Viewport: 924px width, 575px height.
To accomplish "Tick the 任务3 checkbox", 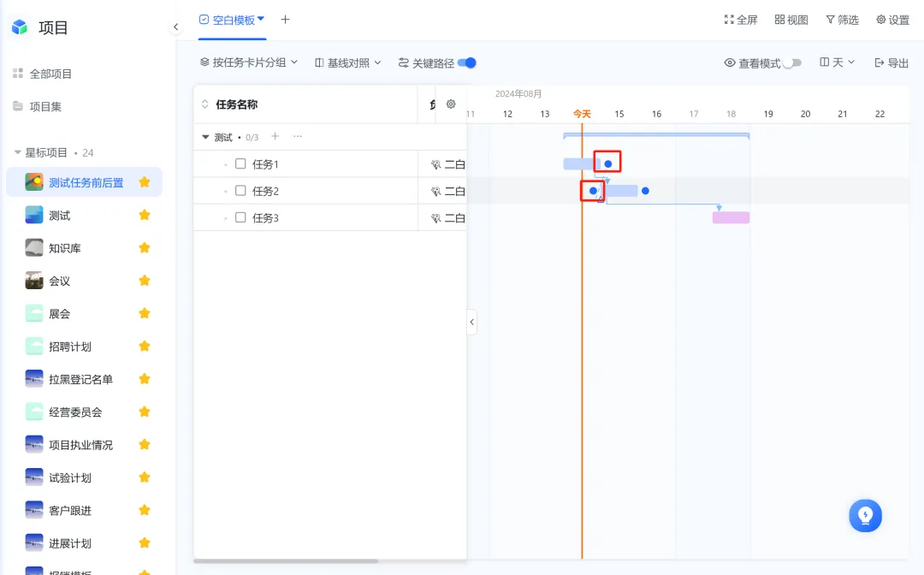I will tap(240, 217).
